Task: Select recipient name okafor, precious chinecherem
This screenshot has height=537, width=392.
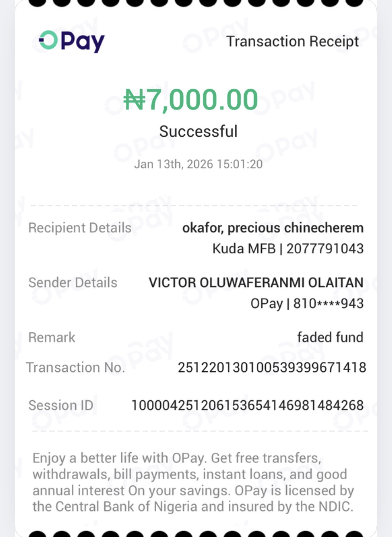Action: [x=273, y=228]
